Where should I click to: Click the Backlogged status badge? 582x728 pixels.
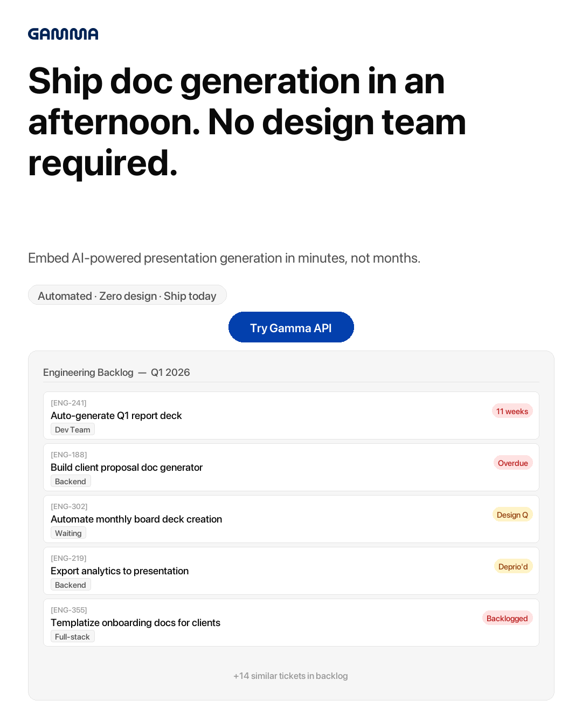click(x=507, y=619)
